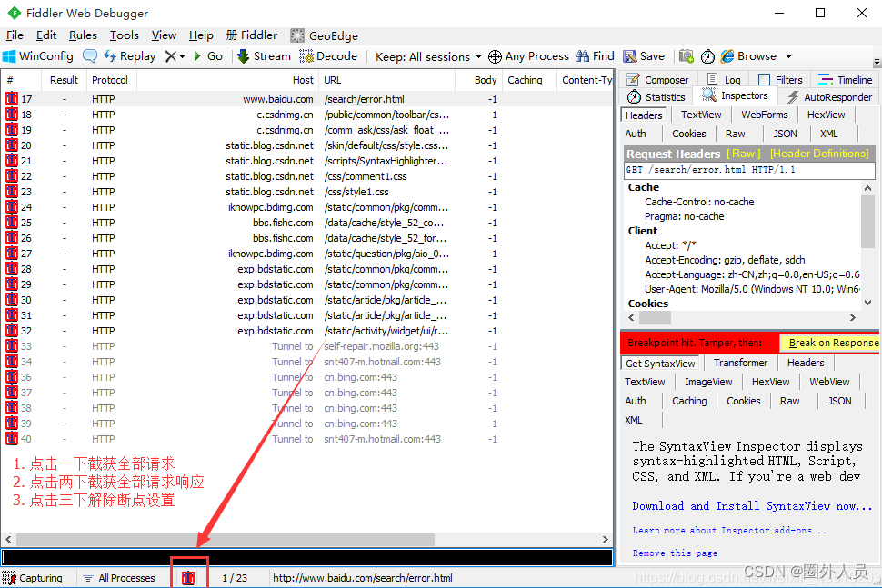Save sessions using Save icon
The width and height of the screenshot is (882, 588).
644,56
